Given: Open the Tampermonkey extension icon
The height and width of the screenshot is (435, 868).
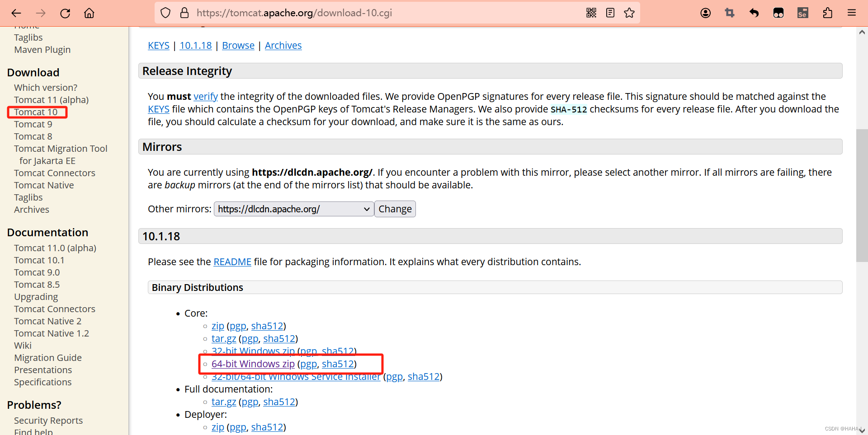Looking at the screenshot, I should [x=778, y=13].
